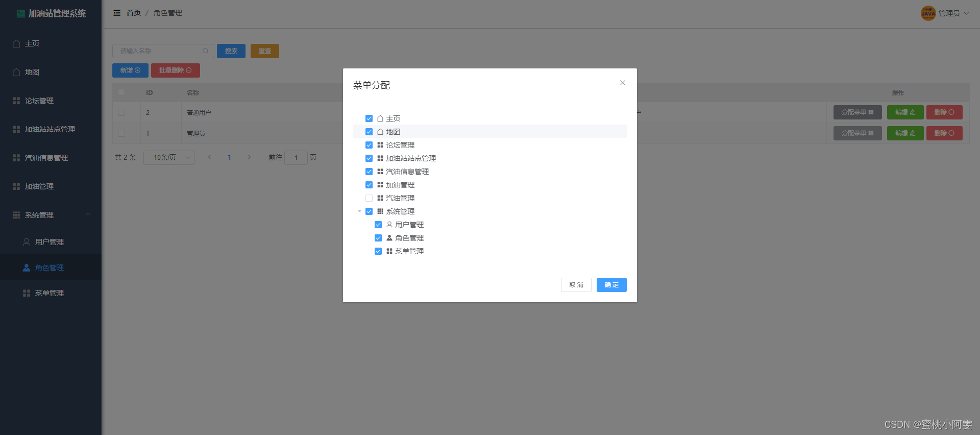
Task: Click the 论坛管理 grid icon in sidebar
Action: pyautogui.click(x=16, y=101)
